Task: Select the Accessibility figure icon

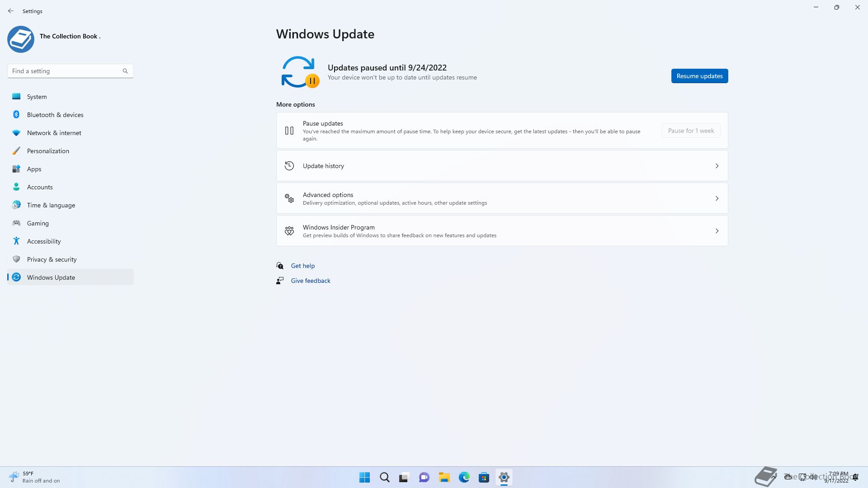Action: point(16,241)
